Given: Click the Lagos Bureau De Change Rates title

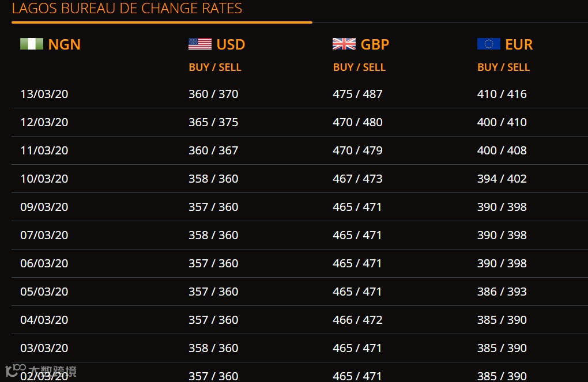Looking at the screenshot, I should tap(127, 9).
